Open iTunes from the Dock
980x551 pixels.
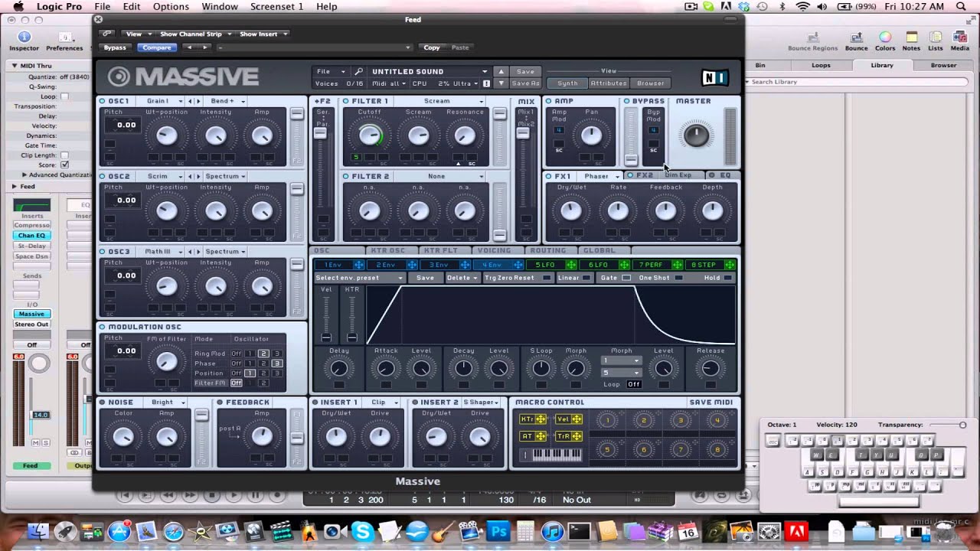[x=551, y=532]
